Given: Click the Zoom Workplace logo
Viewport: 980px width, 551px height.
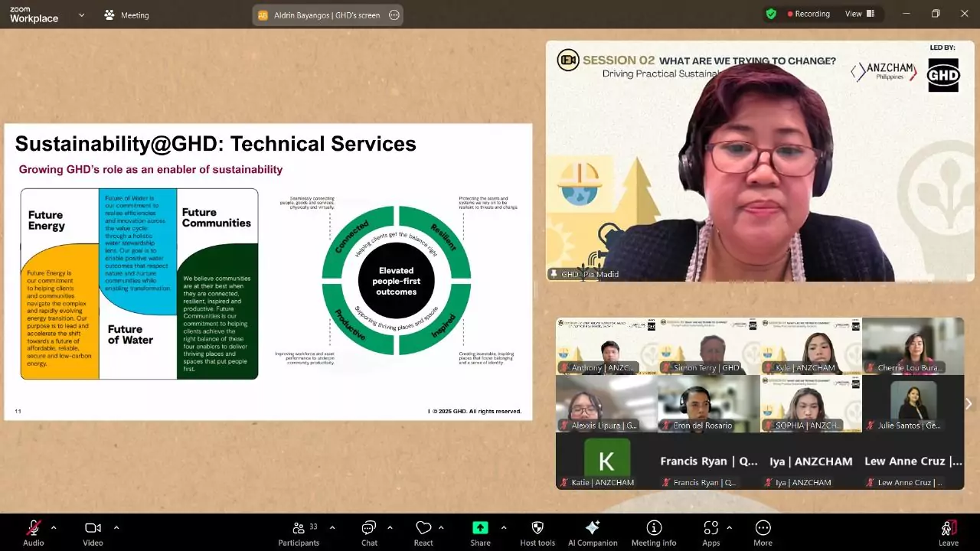Looking at the screenshot, I should pyautogui.click(x=34, y=14).
